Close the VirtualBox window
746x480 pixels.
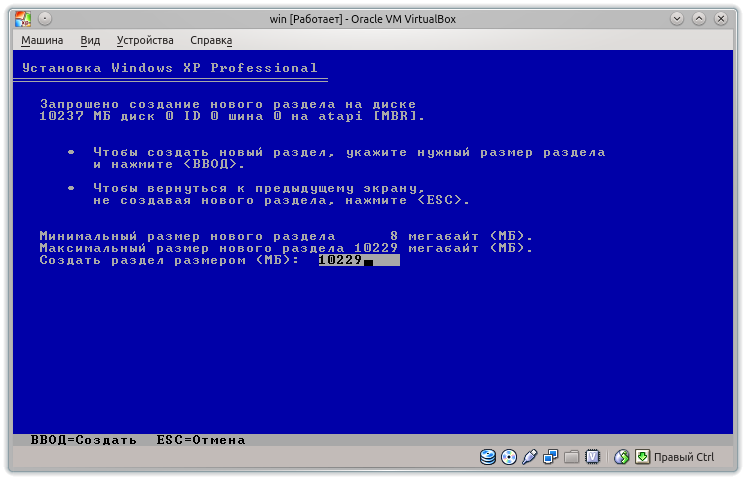(x=721, y=19)
